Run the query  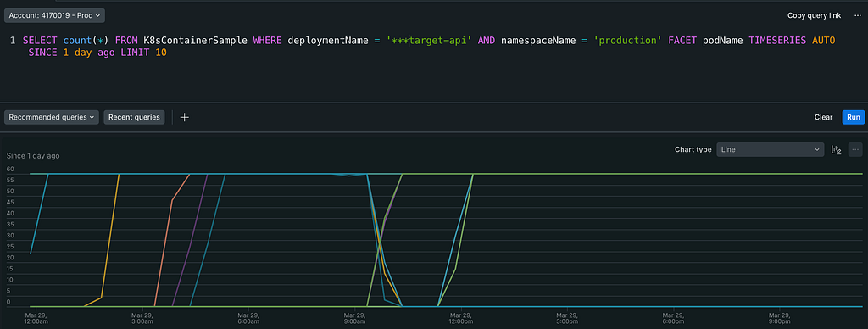pos(853,117)
